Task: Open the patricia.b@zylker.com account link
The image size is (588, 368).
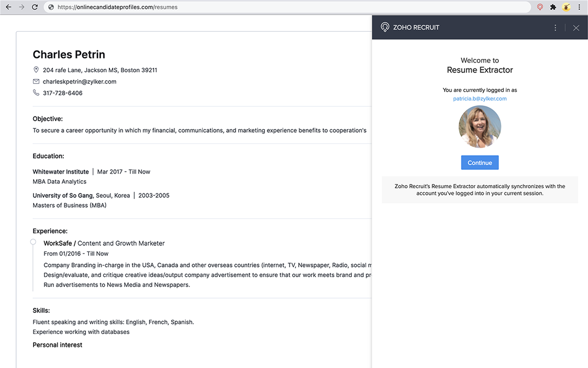Action: [x=480, y=98]
